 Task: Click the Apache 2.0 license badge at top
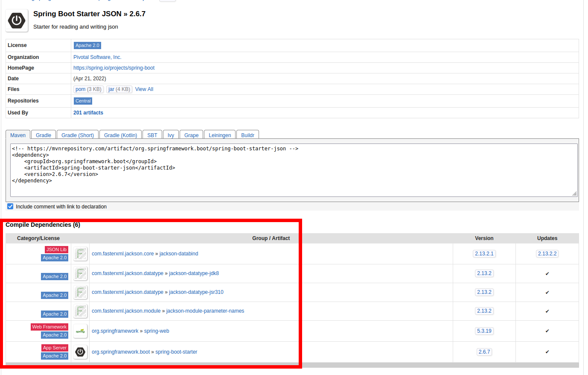(x=87, y=45)
